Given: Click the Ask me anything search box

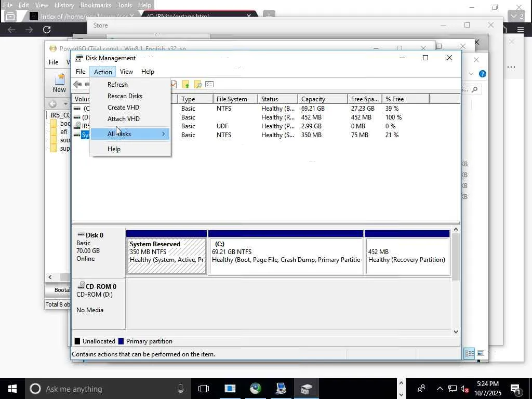Looking at the screenshot, I should point(107,389).
